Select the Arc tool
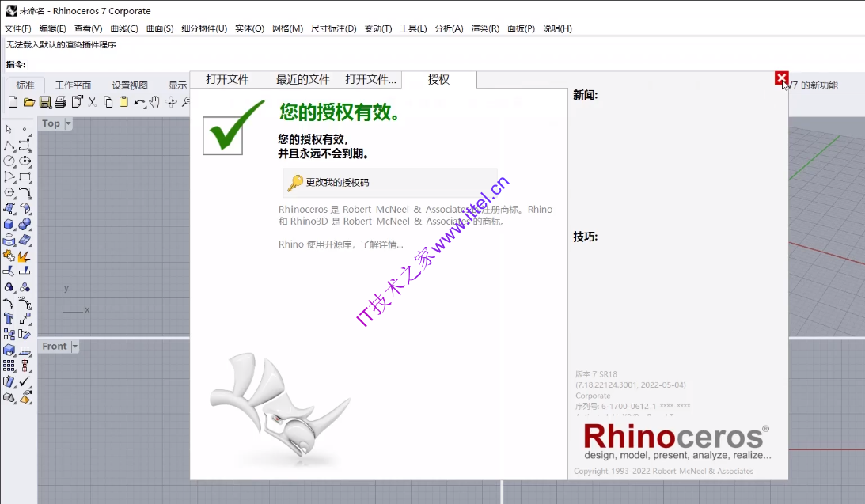 (x=9, y=177)
